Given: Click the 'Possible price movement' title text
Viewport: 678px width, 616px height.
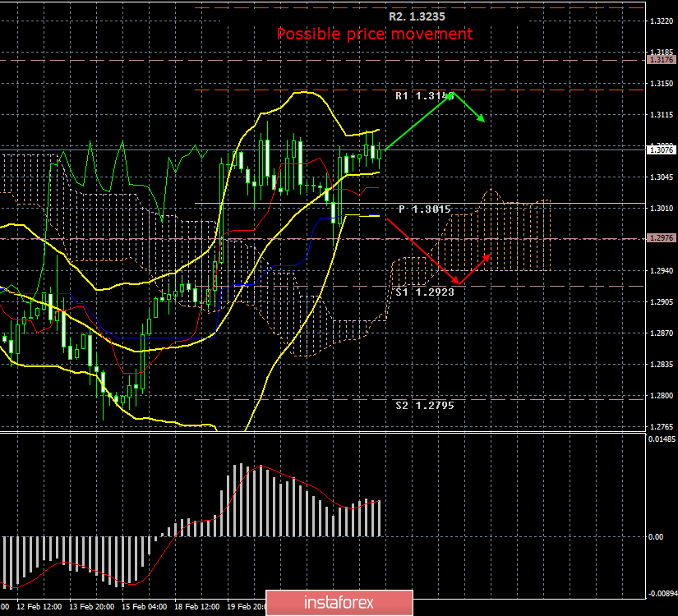Looking at the screenshot, I should coord(375,34).
